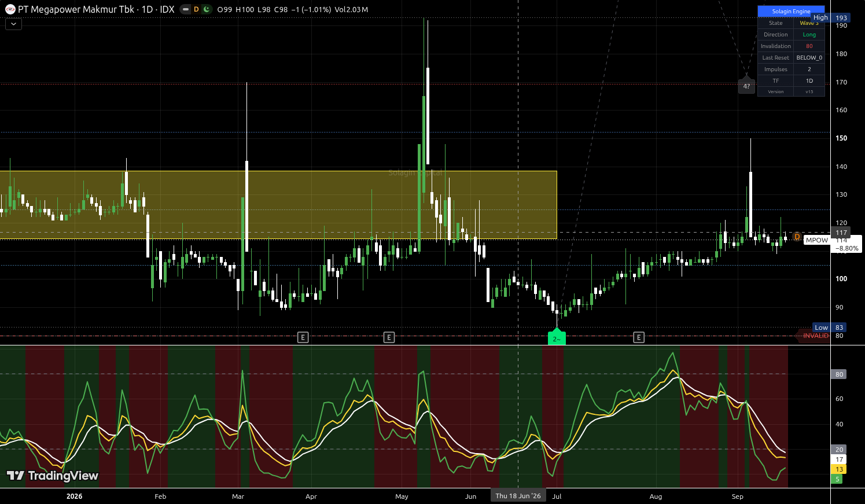Click the 100 price axis label
This screenshot has height=504, width=865.
pyautogui.click(x=841, y=279)
